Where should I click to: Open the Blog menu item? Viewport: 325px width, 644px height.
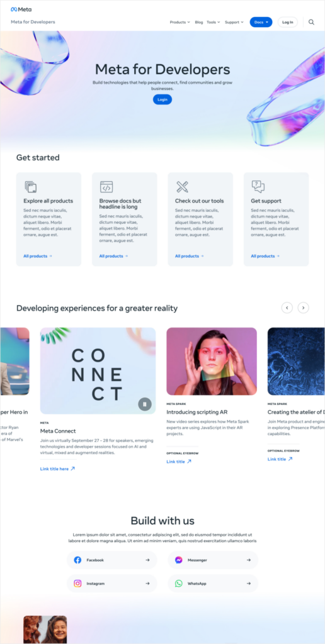(198, 22)
